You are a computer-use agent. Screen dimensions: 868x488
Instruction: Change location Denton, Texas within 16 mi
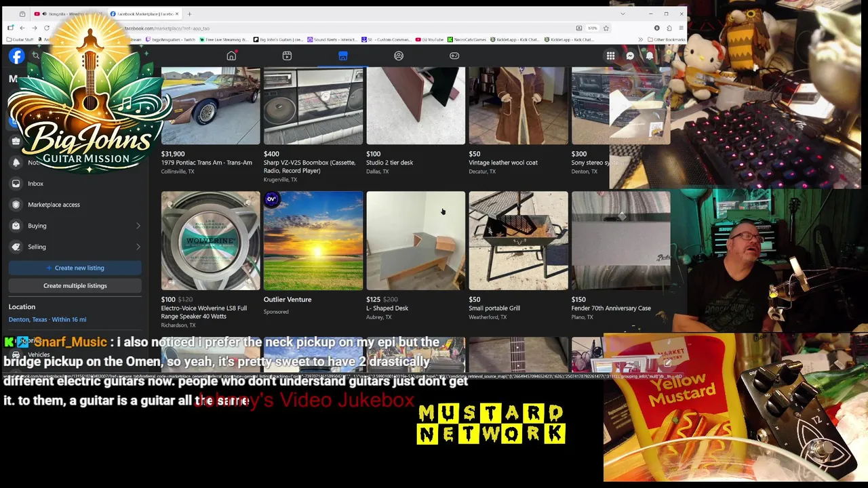pyautogui.click(x=47, y=319)
